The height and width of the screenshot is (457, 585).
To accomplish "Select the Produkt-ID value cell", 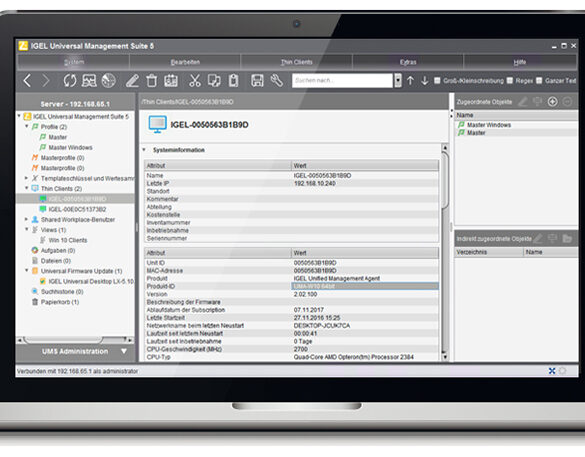I will (x=365, y=286).
